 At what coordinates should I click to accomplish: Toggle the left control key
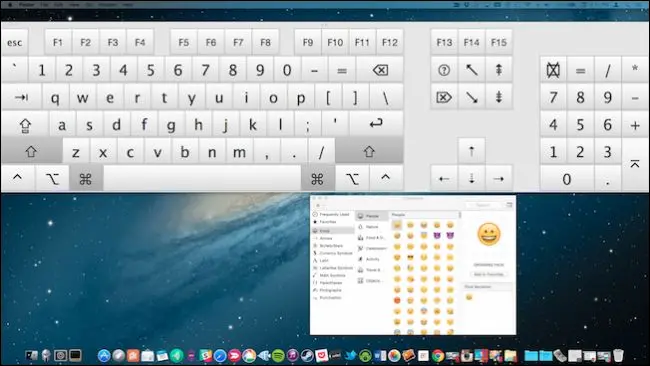coord(17,179)
